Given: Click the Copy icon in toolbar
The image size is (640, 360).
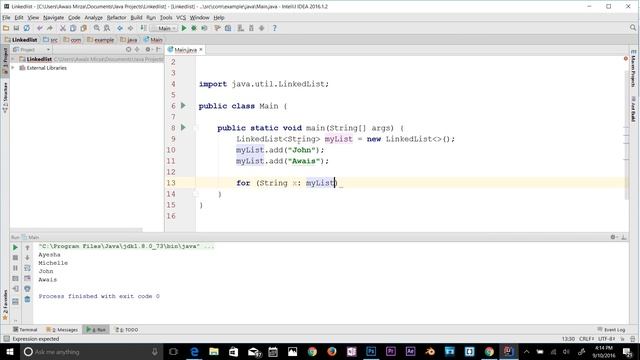Looking at the screenshot, I should tap(73, 28).
